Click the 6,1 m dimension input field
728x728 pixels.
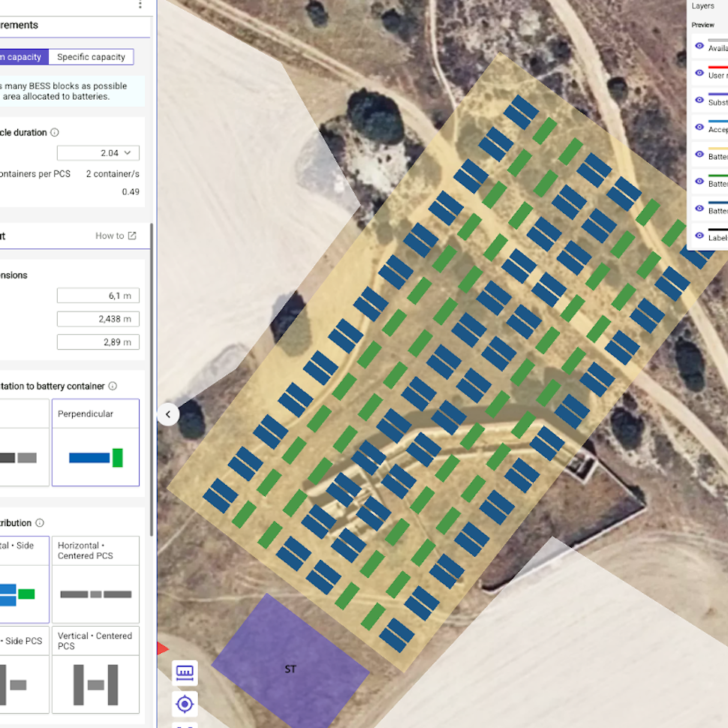click(98, 296)
